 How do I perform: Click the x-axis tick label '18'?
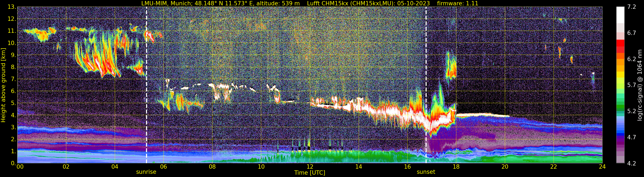[x=456, y=167]
